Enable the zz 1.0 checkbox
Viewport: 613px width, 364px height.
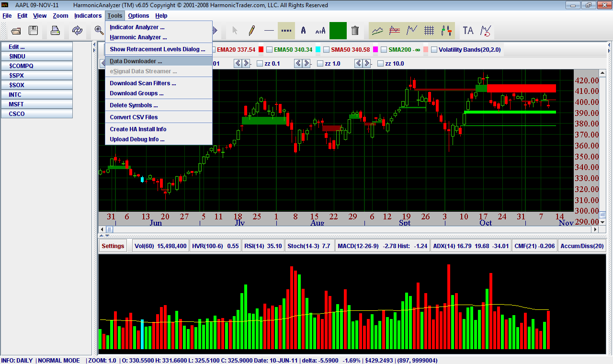(x=320, y=63)
